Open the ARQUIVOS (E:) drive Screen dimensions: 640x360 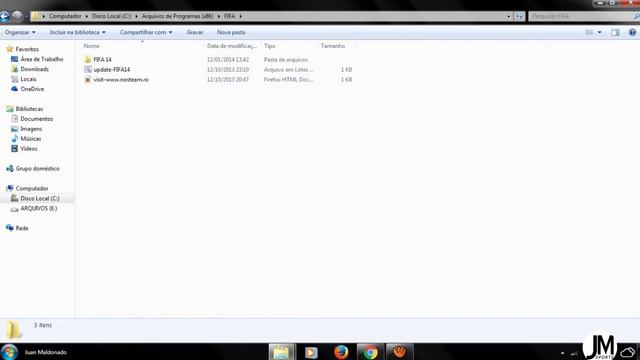click(38, 208)
